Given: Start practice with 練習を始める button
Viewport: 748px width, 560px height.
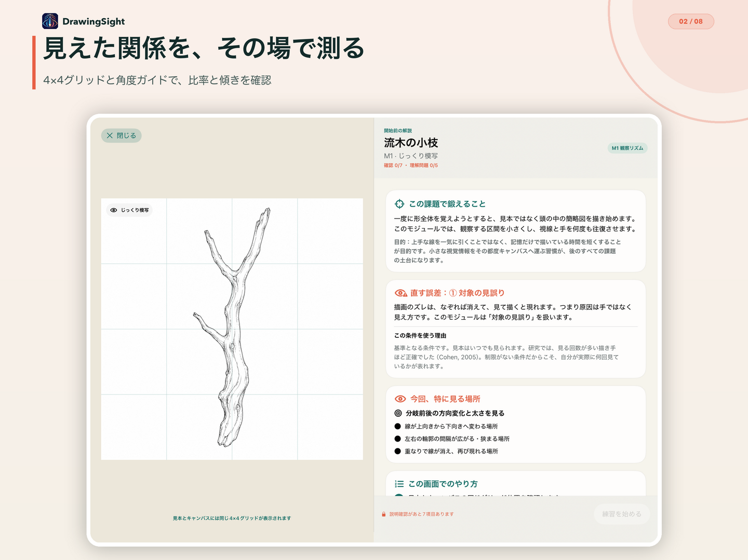Looking at the screenshot, I should pyautogui.click(x=622, y=514).
